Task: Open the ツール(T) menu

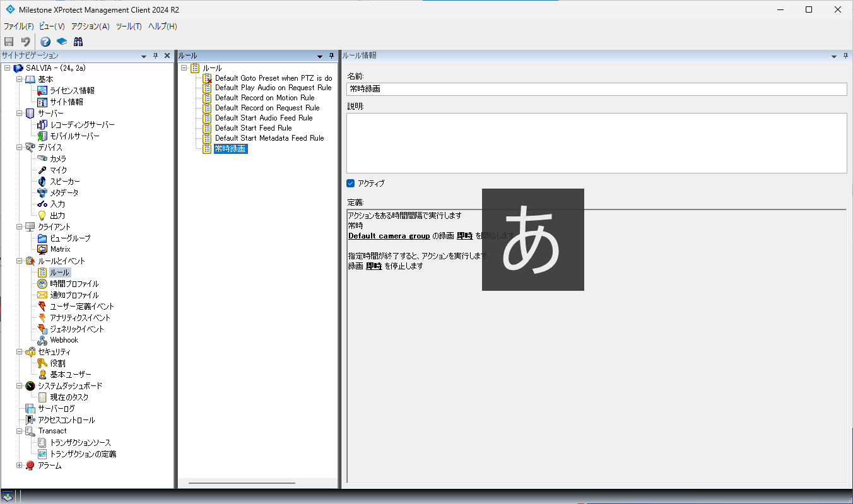Action: pyautogui.click(x=129, y=26)
